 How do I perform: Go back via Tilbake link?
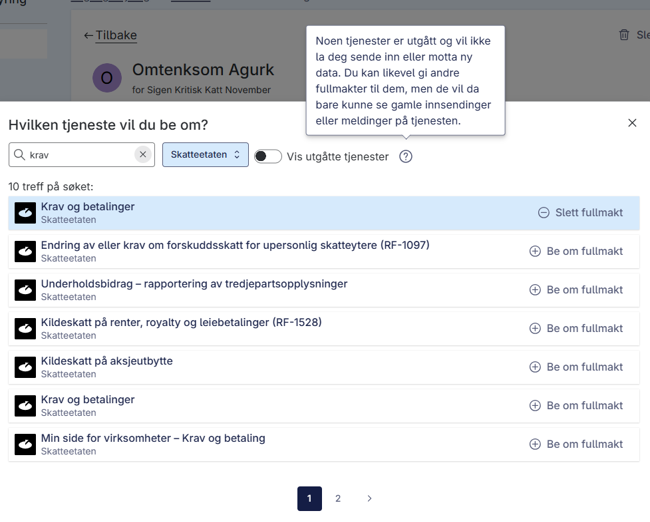tap(110, 35)
